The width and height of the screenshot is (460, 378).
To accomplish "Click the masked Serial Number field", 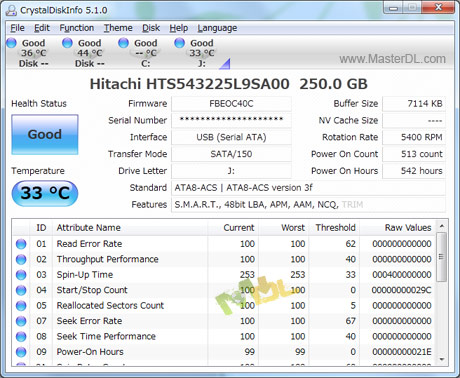I will (x=231, y=120).
